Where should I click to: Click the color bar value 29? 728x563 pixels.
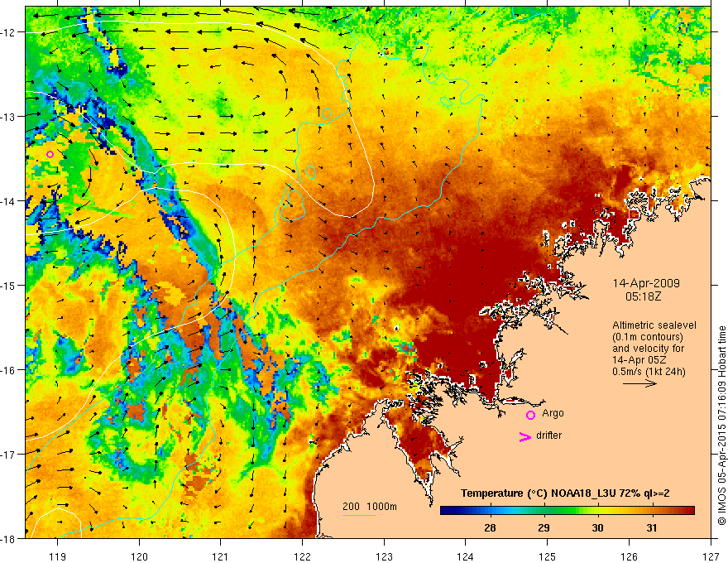544,527
